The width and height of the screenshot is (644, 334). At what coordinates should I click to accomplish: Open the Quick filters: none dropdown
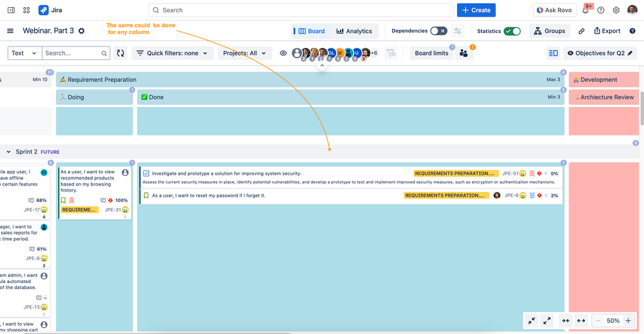coord(173,53)
